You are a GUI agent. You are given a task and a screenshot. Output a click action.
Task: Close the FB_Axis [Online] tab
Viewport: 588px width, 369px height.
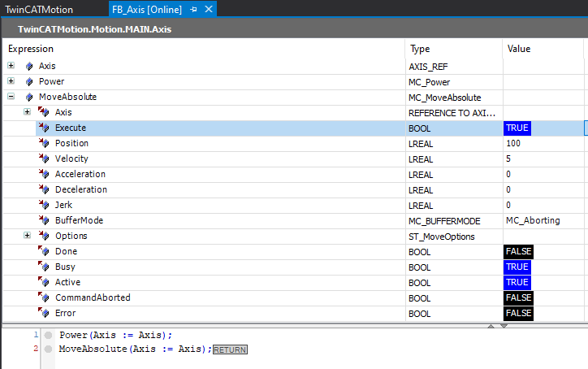coord(209,9)
